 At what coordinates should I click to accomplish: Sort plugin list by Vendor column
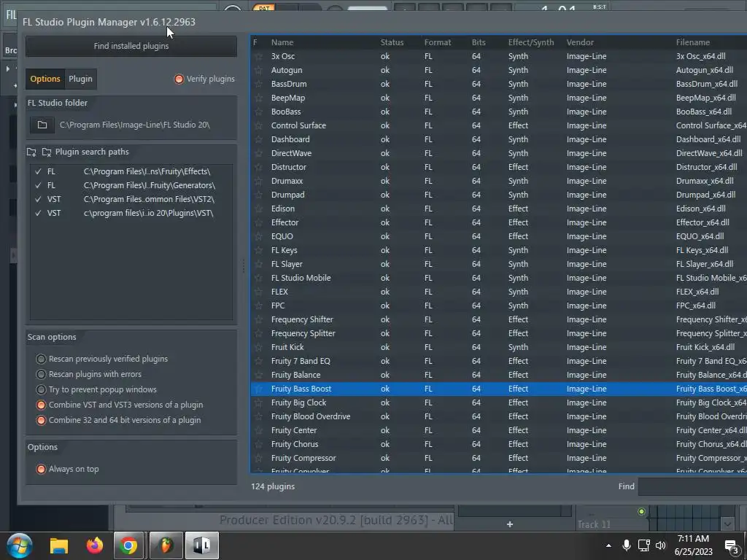580,42
